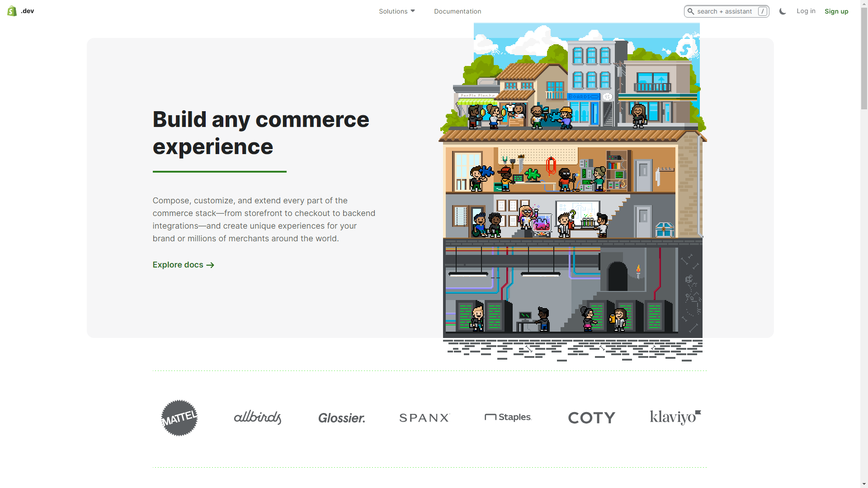Click the search magnifier icon
Viewport: 868px width, 488px height.
[x=691, y=11]
